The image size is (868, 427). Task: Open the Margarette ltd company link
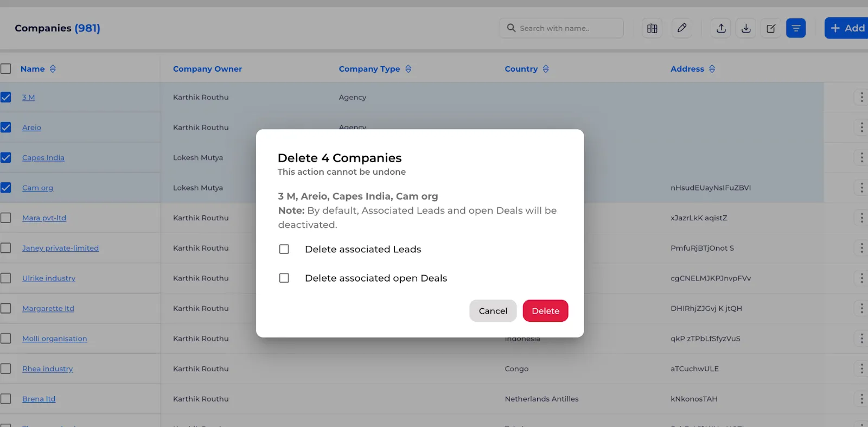point(48,308)
